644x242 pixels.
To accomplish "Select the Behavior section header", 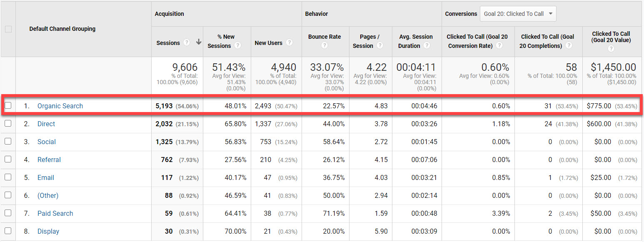I will click(x=316, y=13).
